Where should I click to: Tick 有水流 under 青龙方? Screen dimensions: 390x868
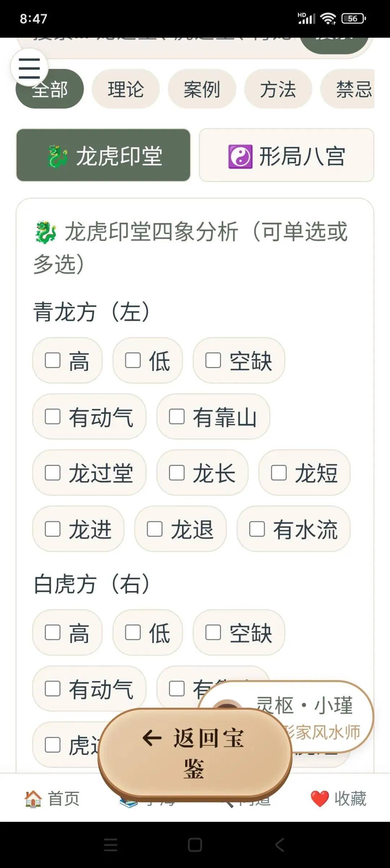click(x=257, y=529)
